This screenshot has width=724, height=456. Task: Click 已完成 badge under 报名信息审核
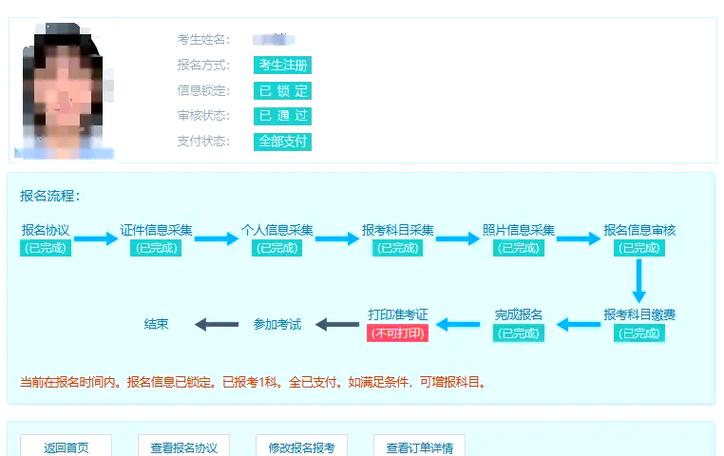[x=639, y=248]
